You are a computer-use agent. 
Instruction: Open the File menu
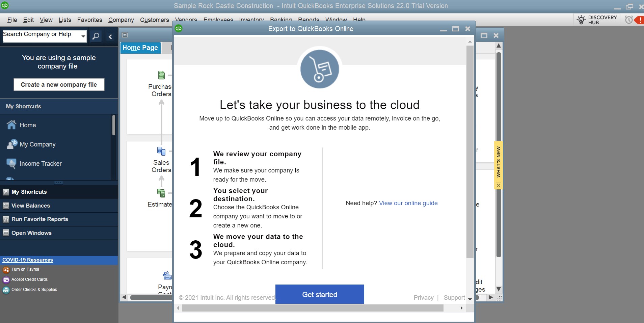pyautogui.click(x=12, y=20)
